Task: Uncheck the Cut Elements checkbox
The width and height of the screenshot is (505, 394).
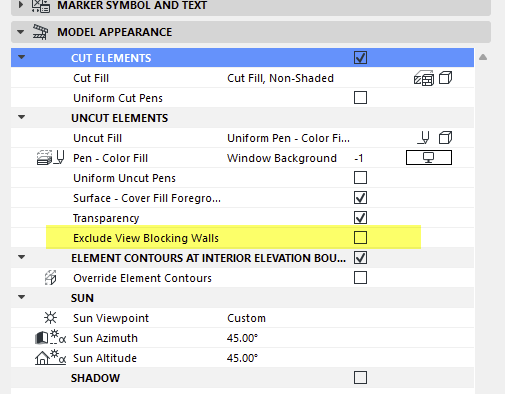Action: [360, 58]
